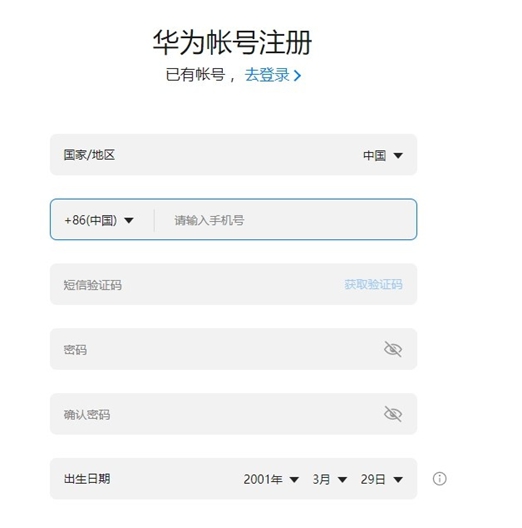Open the 去登录 login link
This screenshot has height=528, width=522.
(x=273, y=75)
